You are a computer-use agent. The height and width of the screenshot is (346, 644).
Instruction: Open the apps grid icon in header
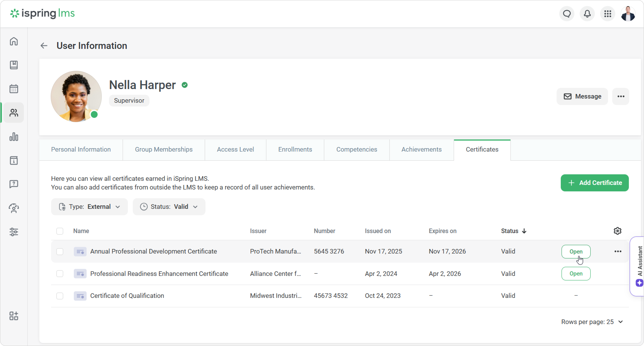pos(607,14)
